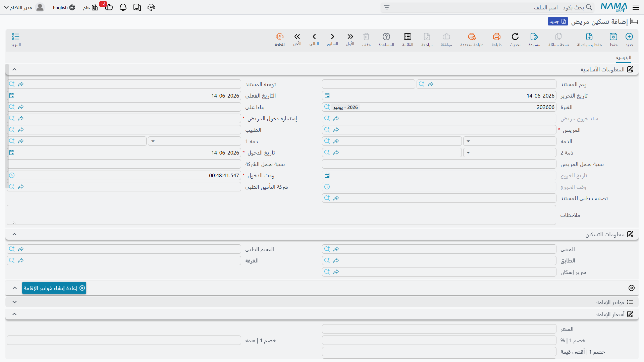
Task: Expand the فواتير الإقامة section
Action: click(14, 302)
